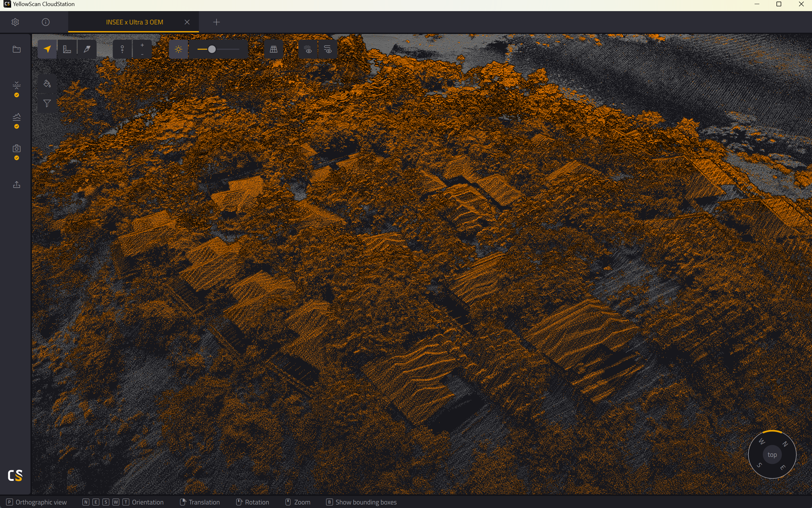812x508 pixels.
Task: Click the P key hint icon
Action: tap(10, 502)
